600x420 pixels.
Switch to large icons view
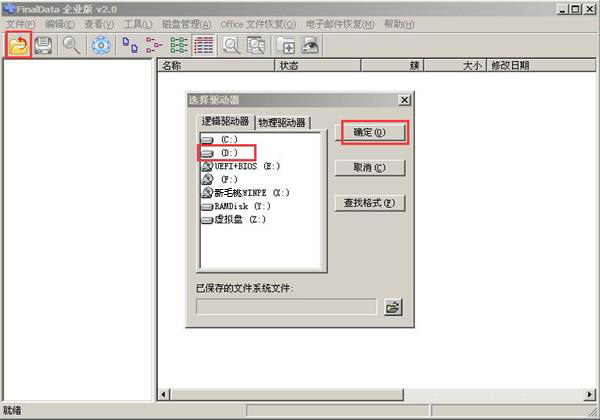130,45
